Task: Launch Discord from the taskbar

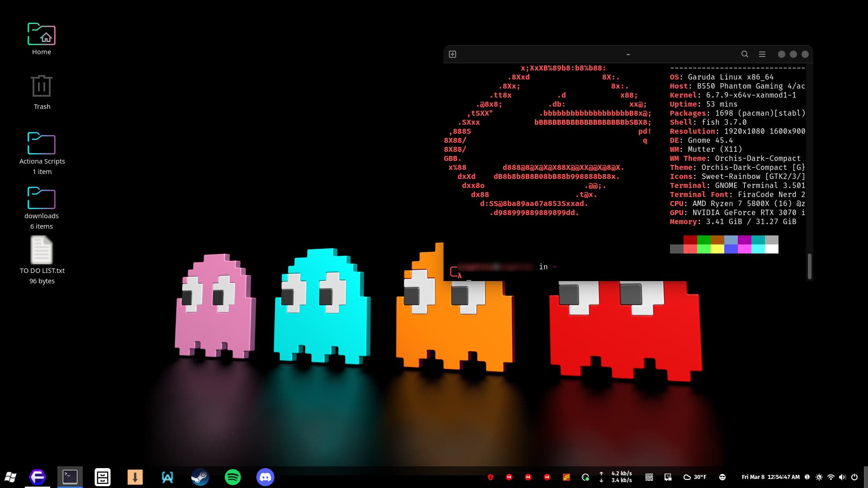Action: 265,477
